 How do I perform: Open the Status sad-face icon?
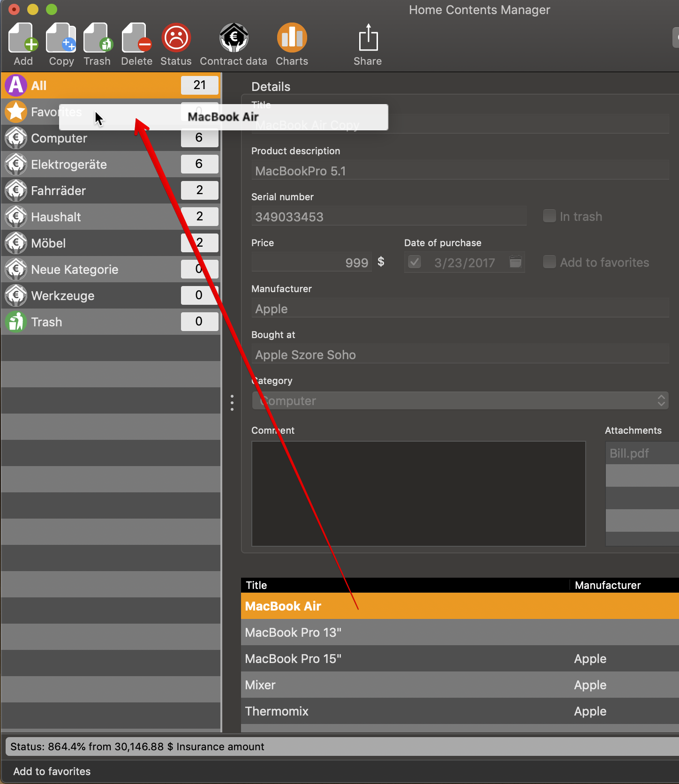click(176, 38)
